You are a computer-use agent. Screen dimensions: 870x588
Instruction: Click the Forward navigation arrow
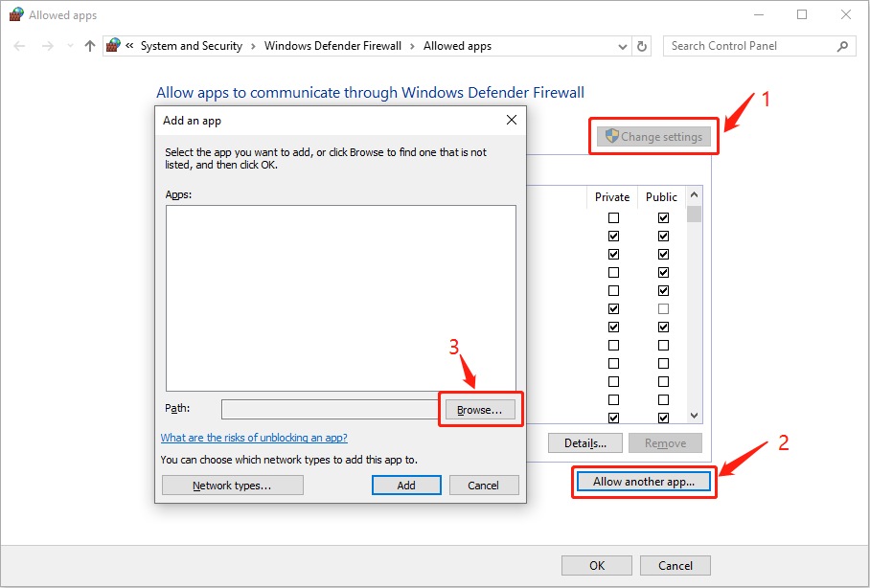click(48, 46)
